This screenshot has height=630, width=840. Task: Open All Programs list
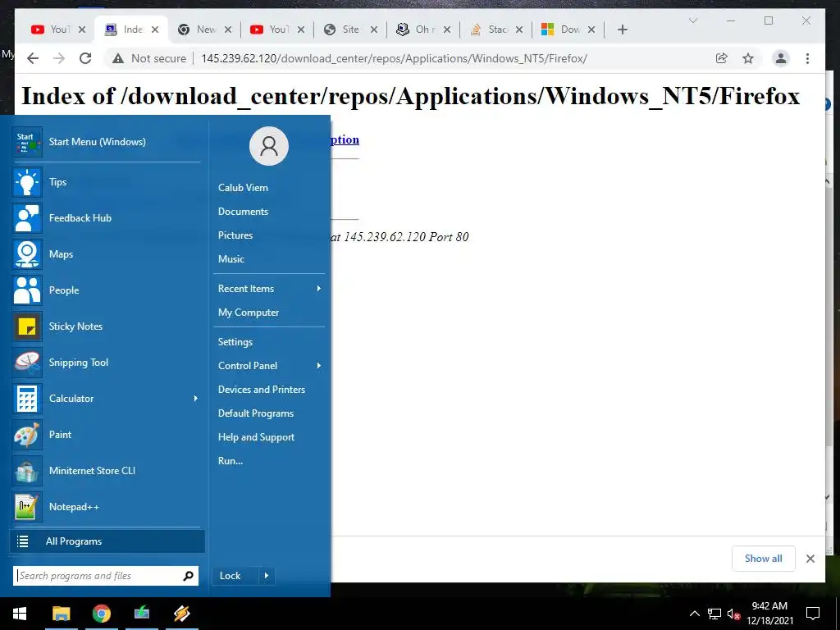[107, 541]
